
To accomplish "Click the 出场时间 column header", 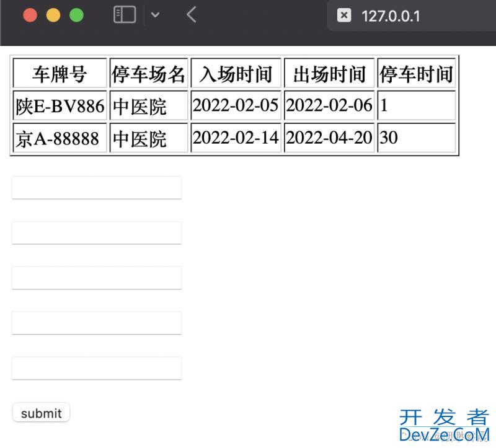I will click(329, 73).
